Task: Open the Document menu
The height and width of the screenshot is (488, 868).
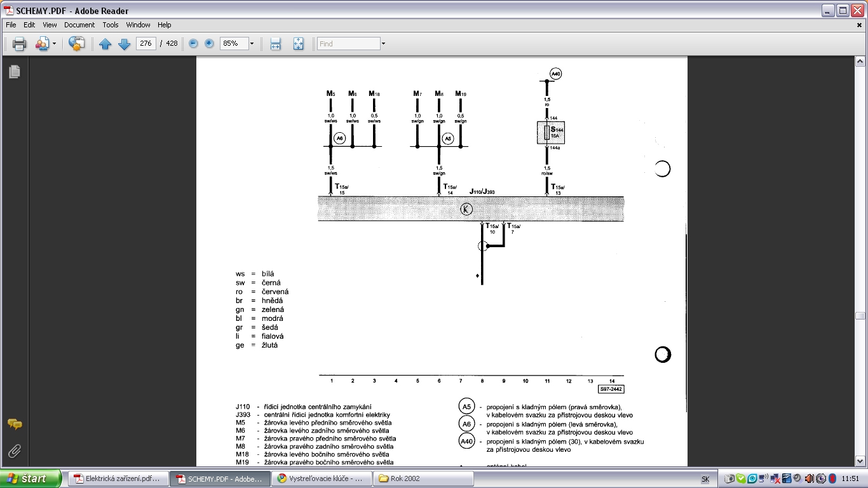Action: tap(79, 25)
